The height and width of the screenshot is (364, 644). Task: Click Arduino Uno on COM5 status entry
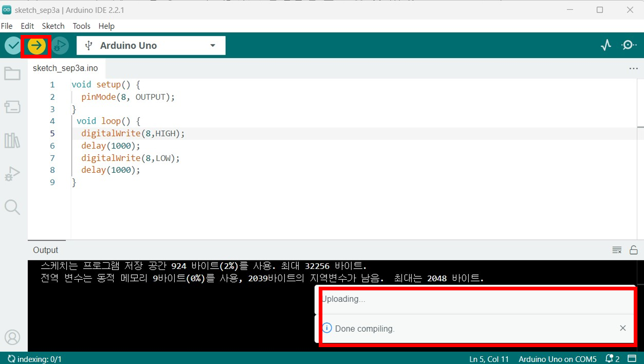557,359
